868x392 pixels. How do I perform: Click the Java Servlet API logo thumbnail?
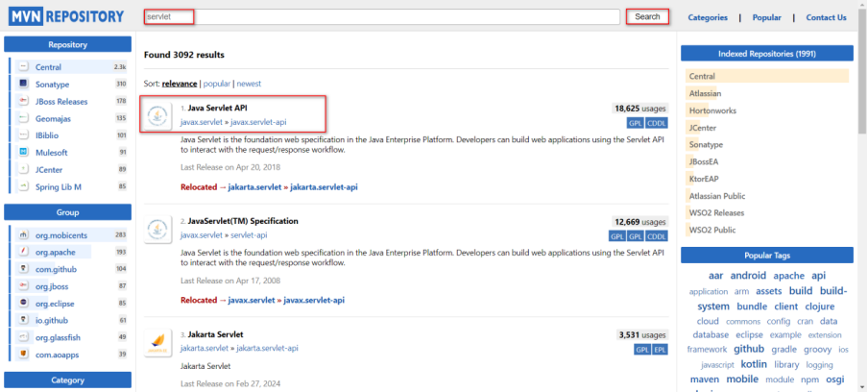tap(157, 116)
